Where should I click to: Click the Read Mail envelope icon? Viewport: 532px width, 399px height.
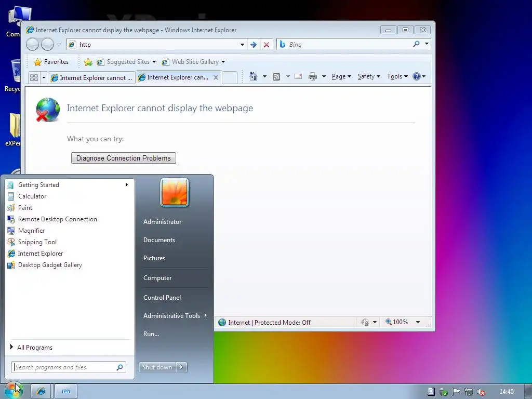click(298, 76)
